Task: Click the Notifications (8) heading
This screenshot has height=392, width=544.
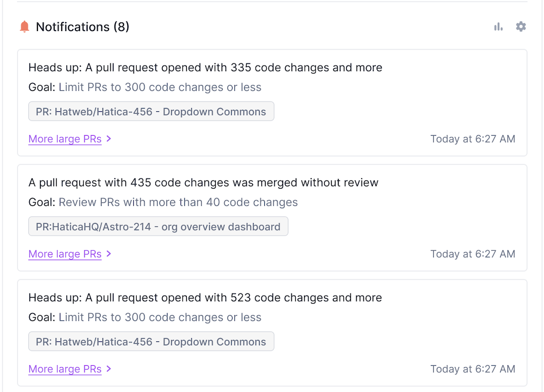Action: pos(82,27)
